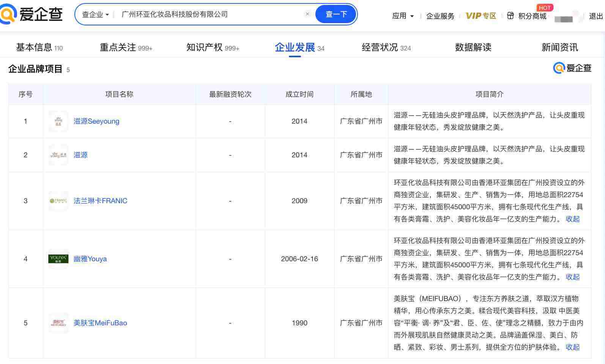Open the 滋源 project link in row 2

pos(80,155)
